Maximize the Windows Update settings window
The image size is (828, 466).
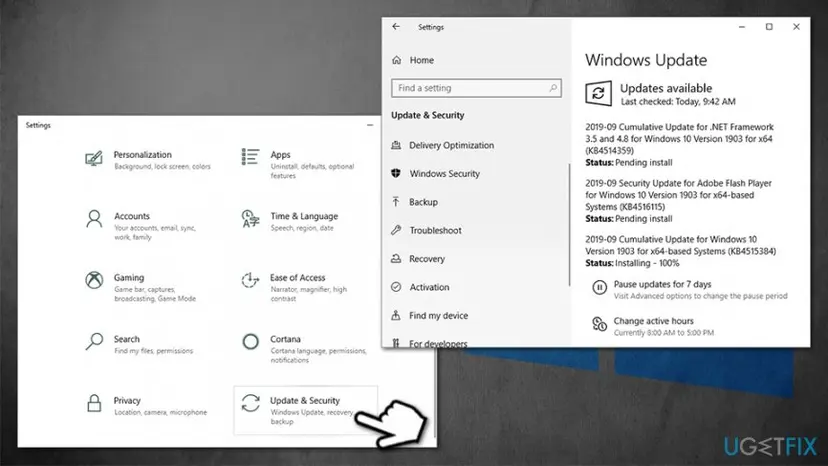769,26
